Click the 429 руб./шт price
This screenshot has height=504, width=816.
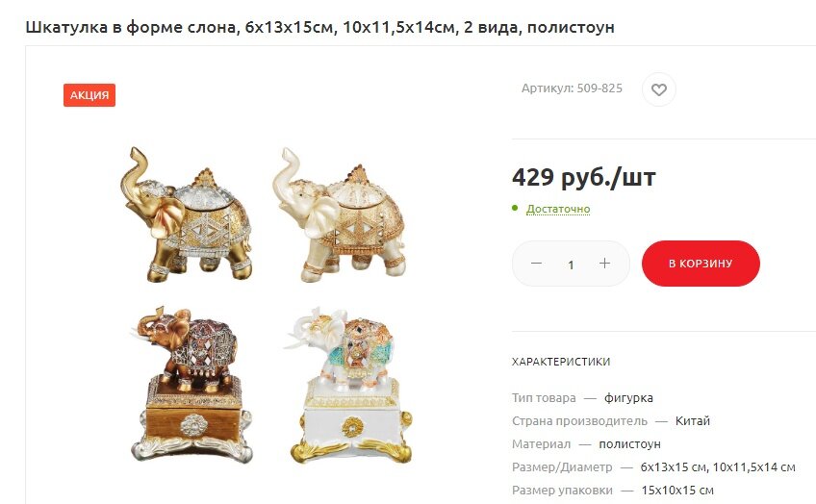[x=584, y=178]
